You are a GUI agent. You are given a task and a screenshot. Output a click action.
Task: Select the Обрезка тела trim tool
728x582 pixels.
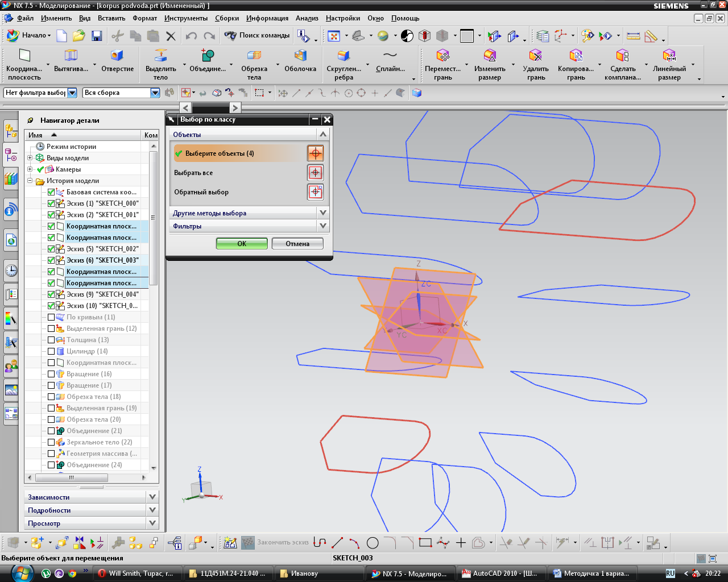tap(254, 64)
